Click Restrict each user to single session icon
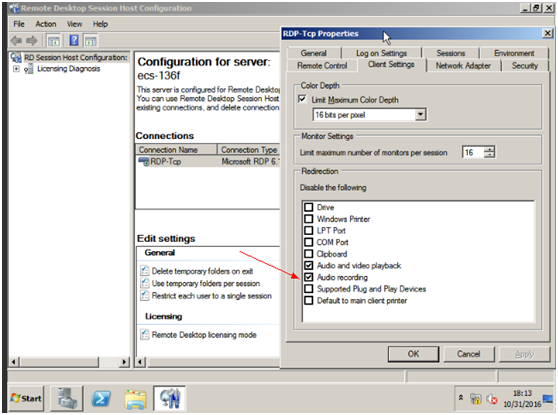The height and width of the screenshot is (415, 558). pos(144,296)
